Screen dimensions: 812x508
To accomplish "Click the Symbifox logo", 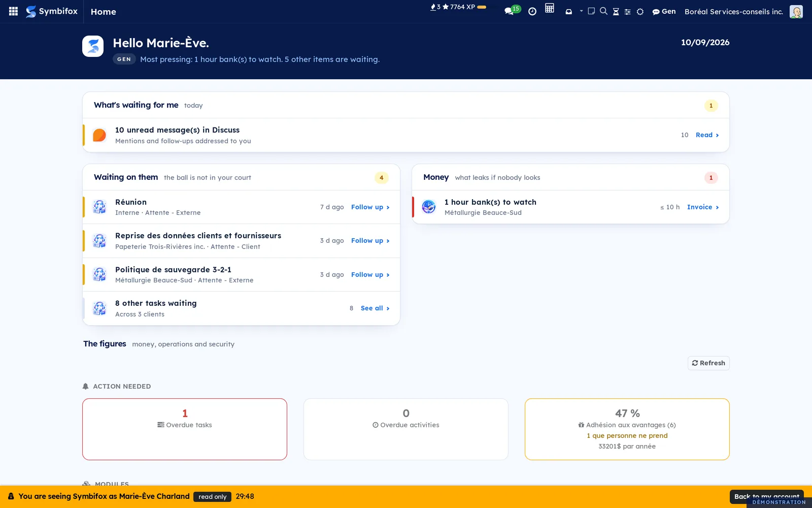I will 52,11.
